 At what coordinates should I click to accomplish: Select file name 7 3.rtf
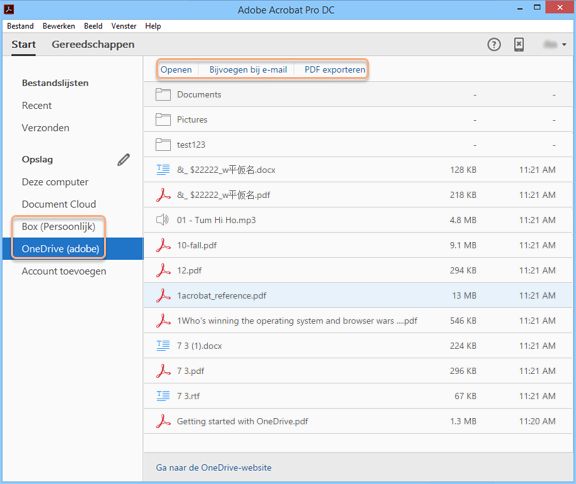tap(188, 396)
